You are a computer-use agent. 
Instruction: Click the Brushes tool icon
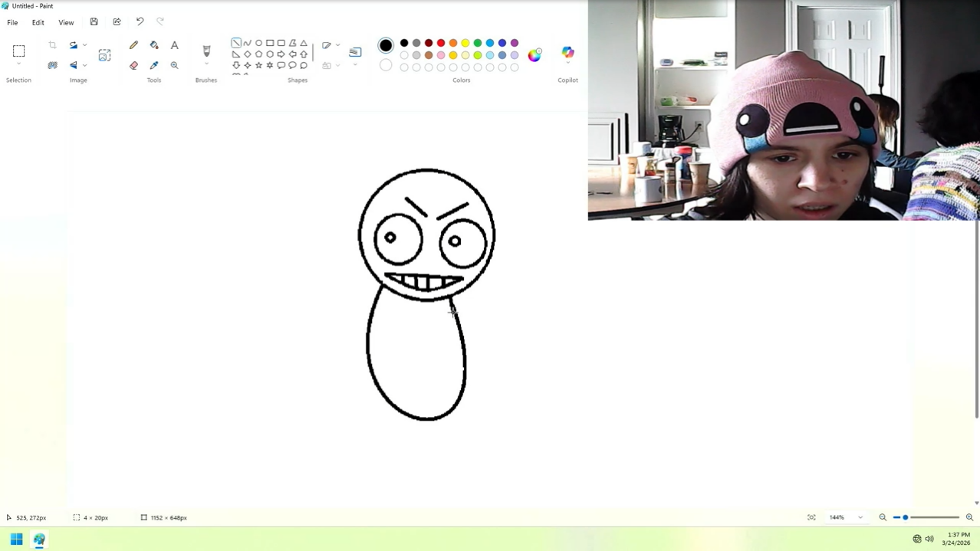tap(206, 51)
